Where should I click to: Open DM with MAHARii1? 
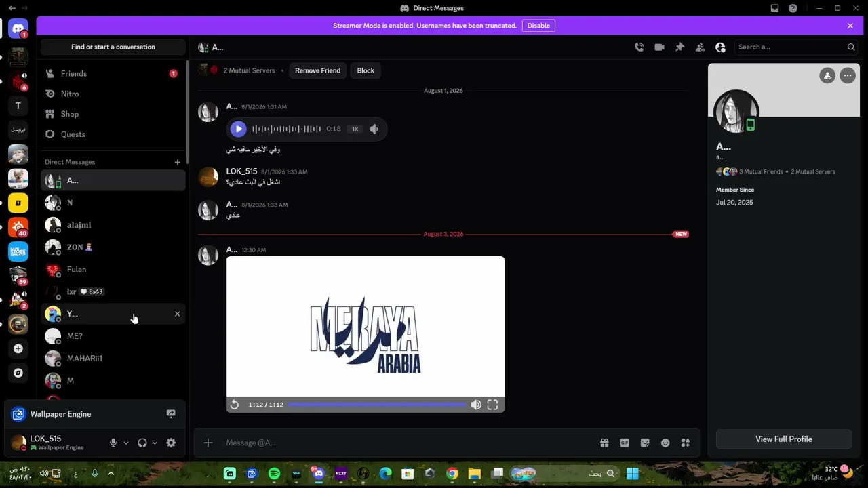pos(113,359)
